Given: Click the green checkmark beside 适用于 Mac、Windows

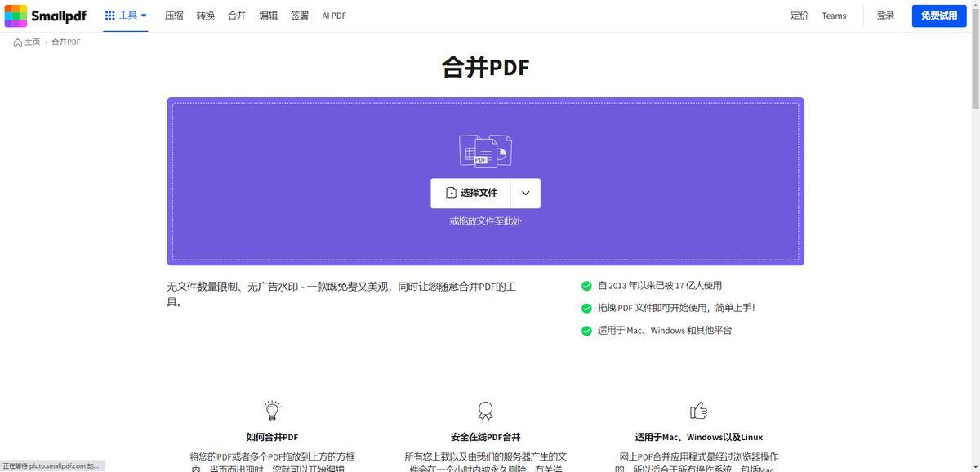Looking at the screenshot, I should pos(586,331).
